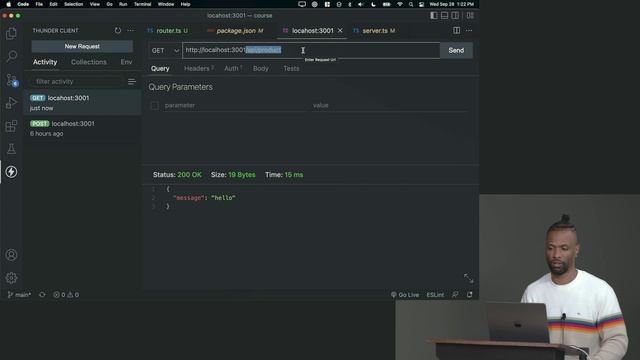Open the GET localhost:3001 activity entry
The image size is (640, 360).
[83, 103]
